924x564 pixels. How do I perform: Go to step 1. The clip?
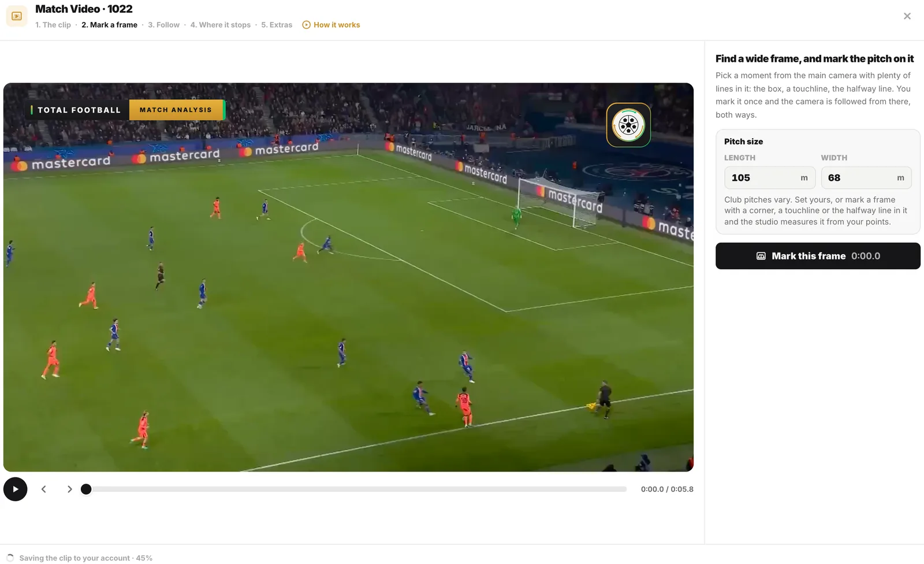coord(53,25)
